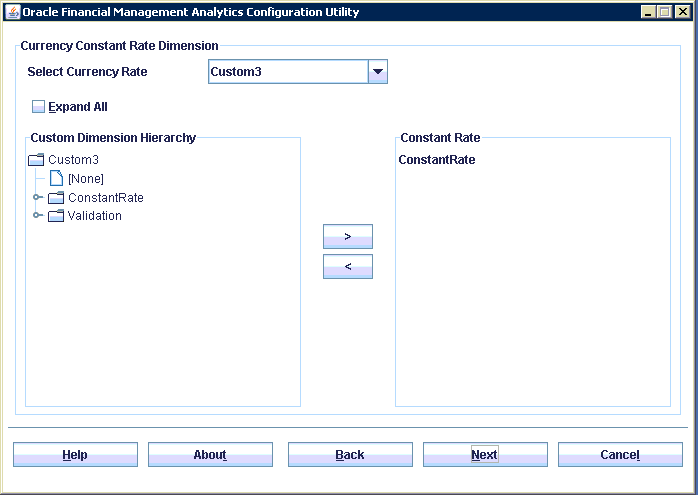Open the Select Currency Rate dropdown arrow
698x495 pixels.
pos(378,72)
